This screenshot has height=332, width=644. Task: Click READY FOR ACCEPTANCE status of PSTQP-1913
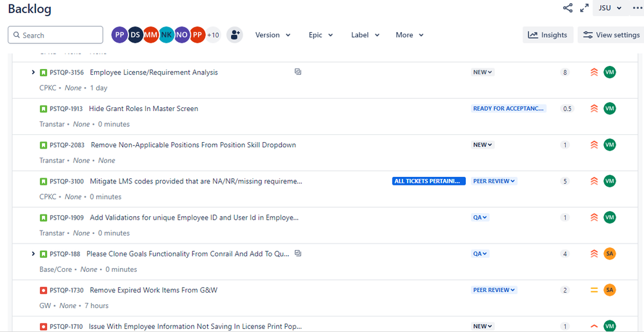pyautogui.click(x=508, y=109)
